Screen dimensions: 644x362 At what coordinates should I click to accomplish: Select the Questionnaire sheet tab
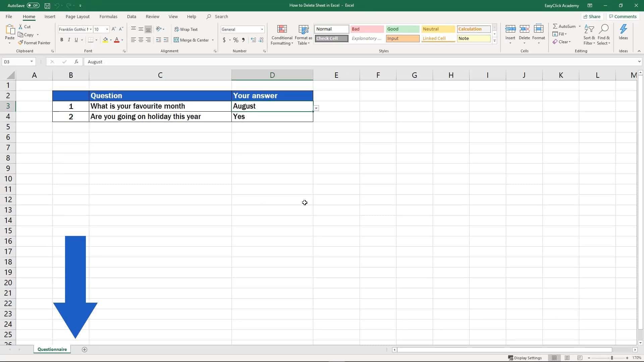[x=52, y=349]
